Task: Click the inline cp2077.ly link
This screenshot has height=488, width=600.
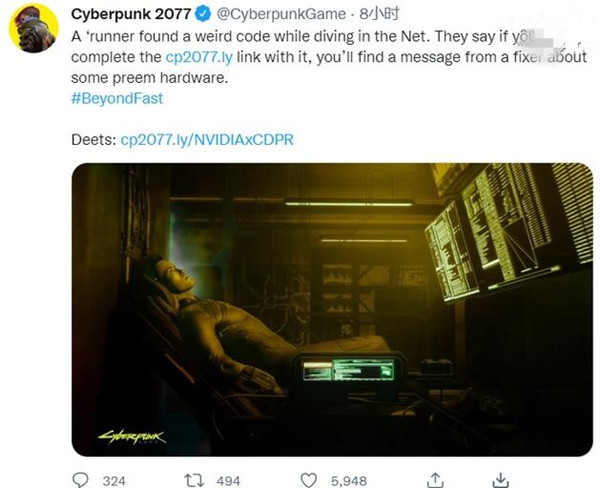Action: [199, 57]
